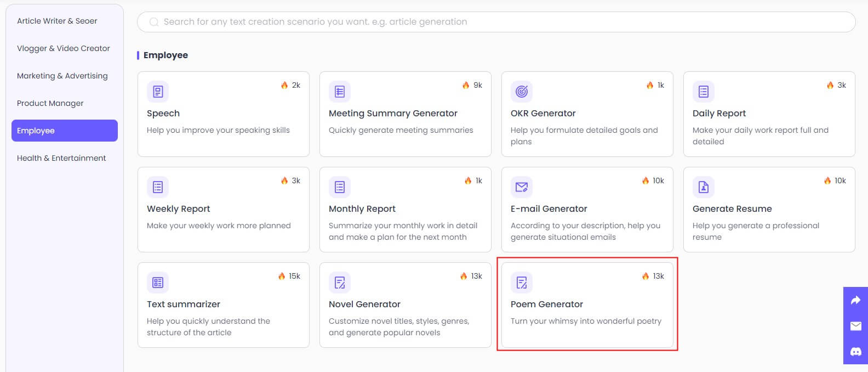Click 'Make your daily work report full' description
Screen dimensions: 868x372
point(761,136)
